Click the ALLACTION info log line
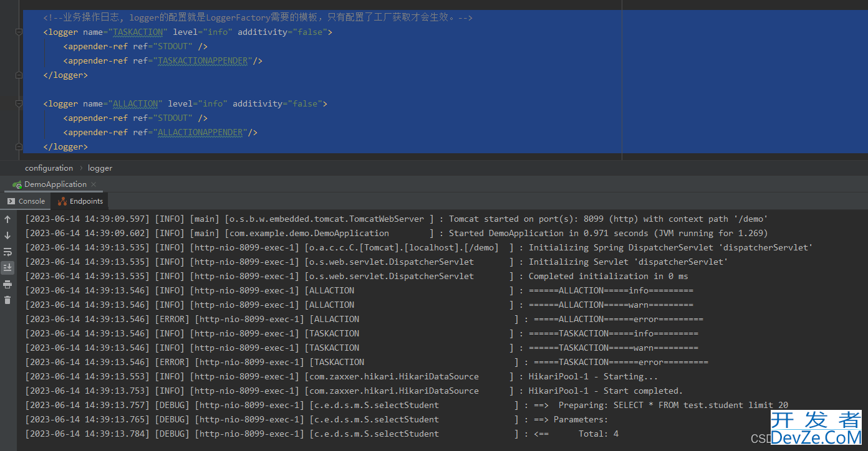868x451 pixels. (359, 290)
